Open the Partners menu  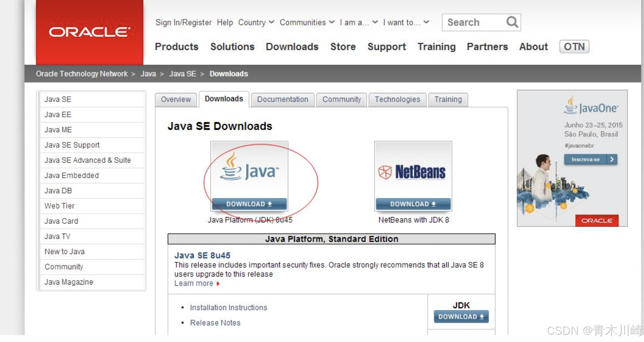point(487,46)
